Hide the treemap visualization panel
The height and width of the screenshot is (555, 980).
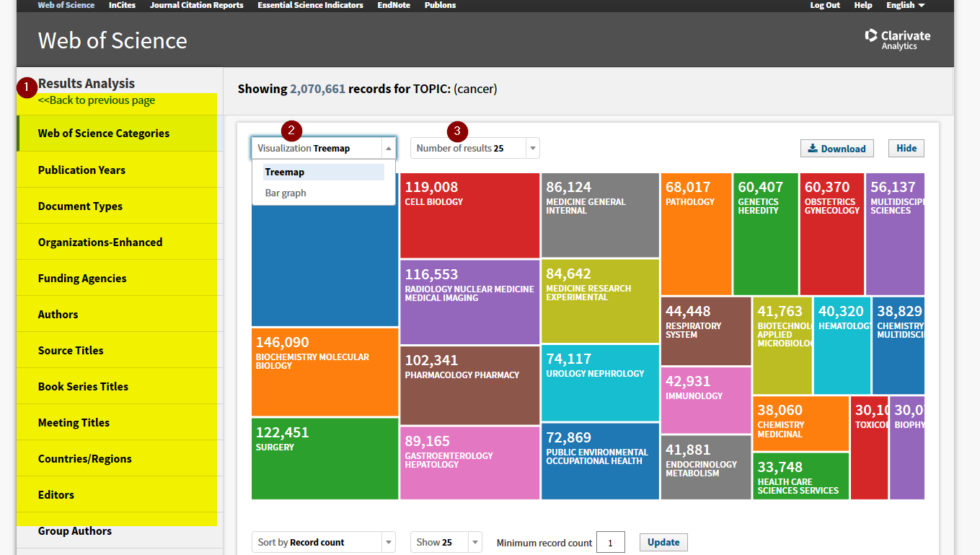click(906, 148)
